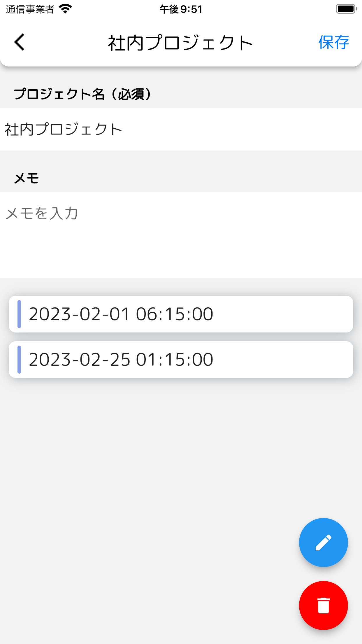Tap the Wi-Fi icon in status bar

pos(65,9)
